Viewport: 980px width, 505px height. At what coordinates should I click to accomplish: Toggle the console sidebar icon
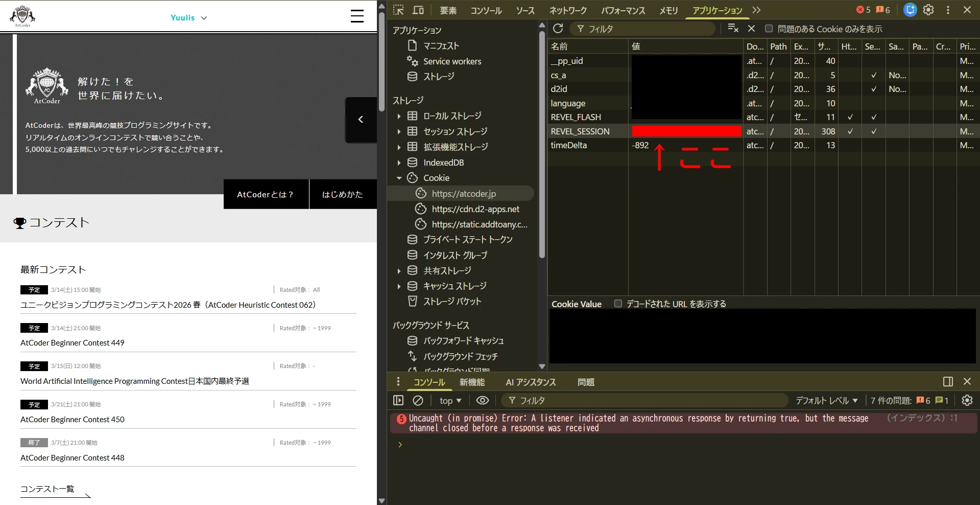(398, 400)
